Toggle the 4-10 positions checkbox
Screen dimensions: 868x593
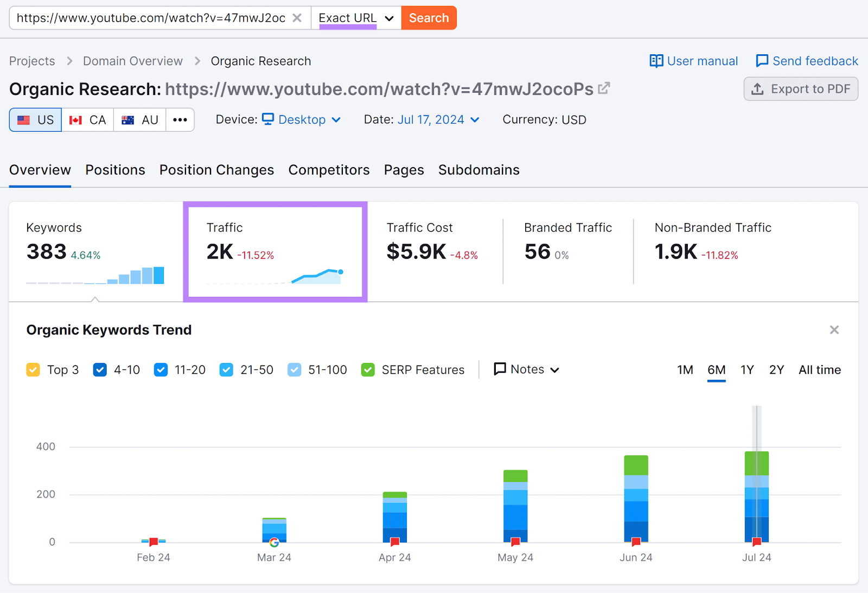[x=100, y=370]
